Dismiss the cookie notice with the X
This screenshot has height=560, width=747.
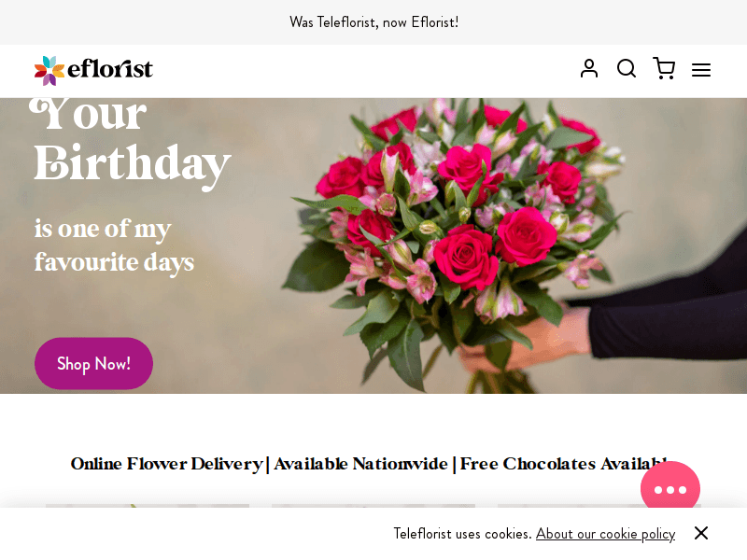click(701, 533)
